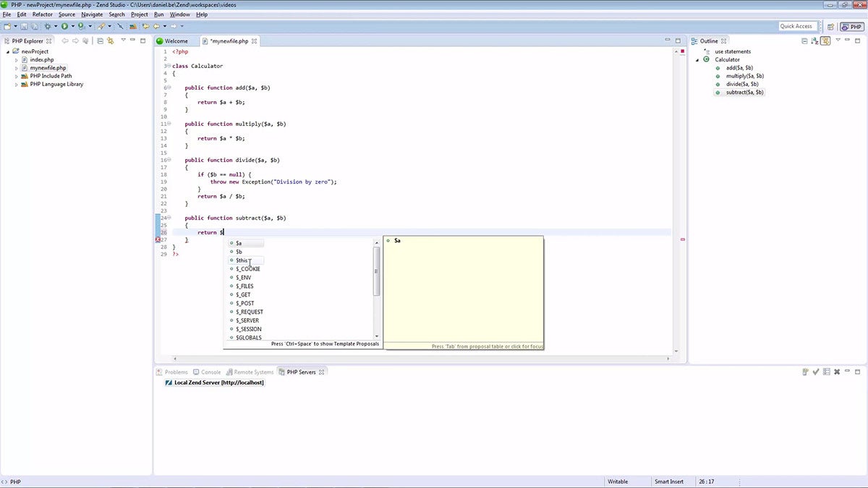Expand the PHP Include Path node
This screenshot has height=488, width=868.
pos(17,76)
